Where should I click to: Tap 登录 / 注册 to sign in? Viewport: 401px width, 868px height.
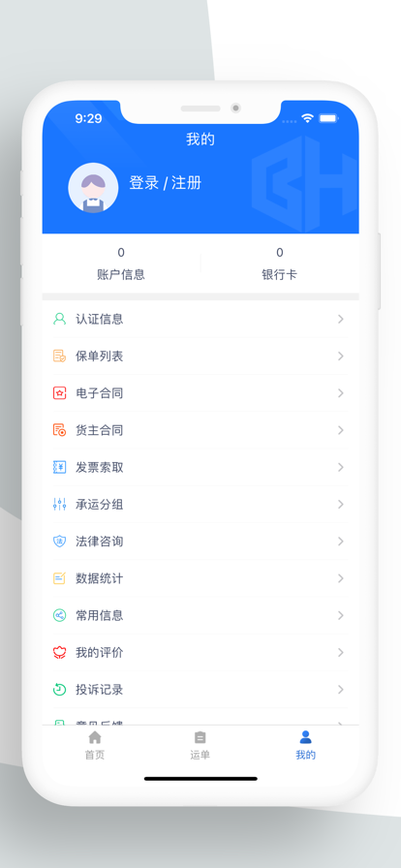click(x=165, y=183)
